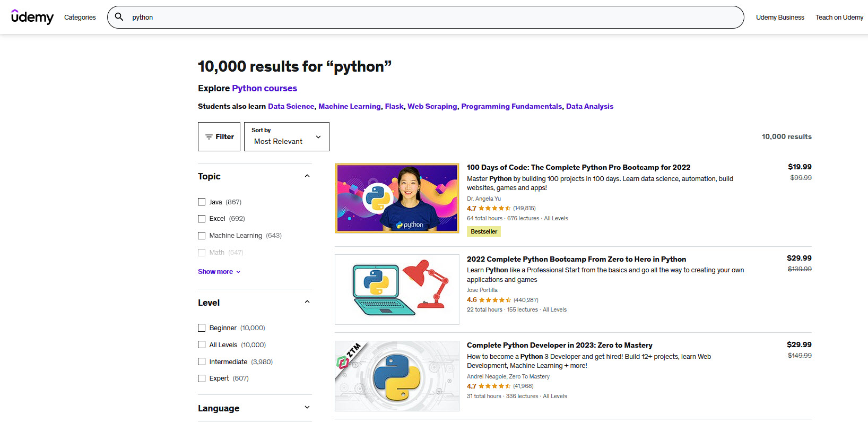Open the Data Analysis related topic link
The height and width of the screenshot is (422, 868).
click(x=589, y=106)
